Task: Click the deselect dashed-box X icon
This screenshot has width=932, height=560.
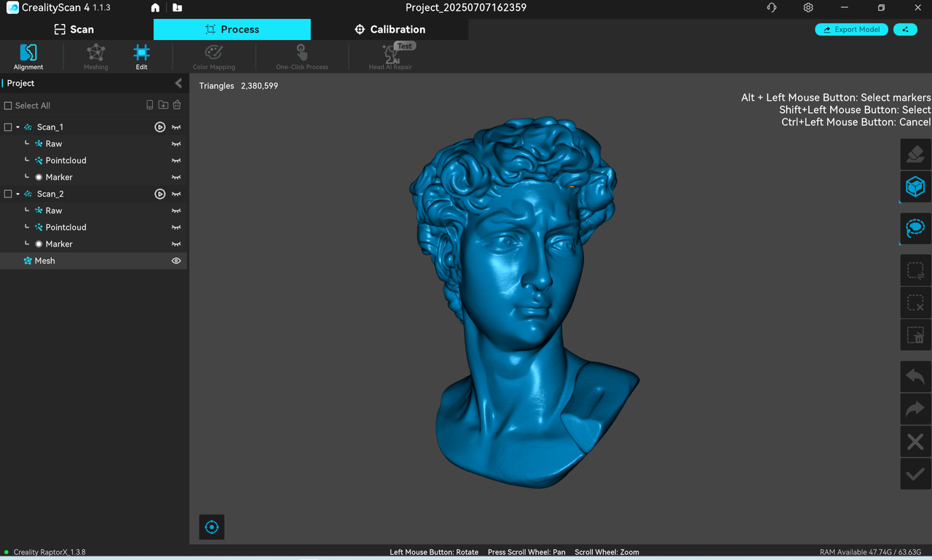Action: click(x=915, y=303)
